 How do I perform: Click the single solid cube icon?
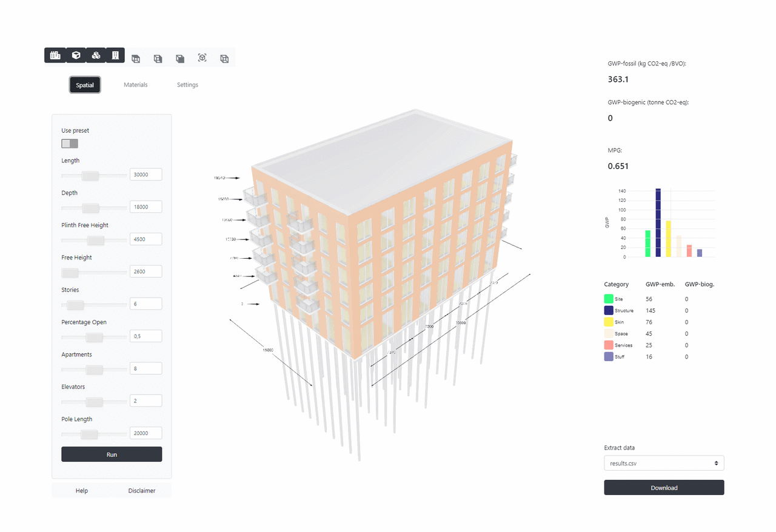(x=76, y=56)
